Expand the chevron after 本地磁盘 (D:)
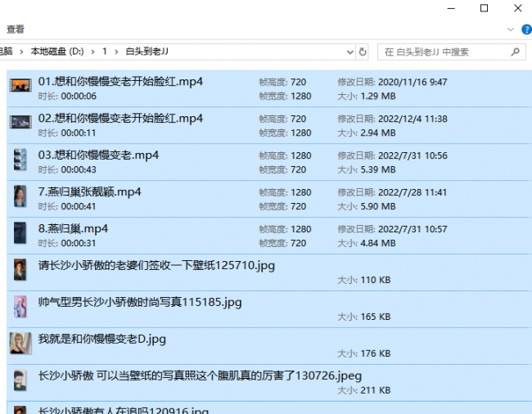This screenshot has width=532, height=414. pyautogui.click(x=92, y=52)
